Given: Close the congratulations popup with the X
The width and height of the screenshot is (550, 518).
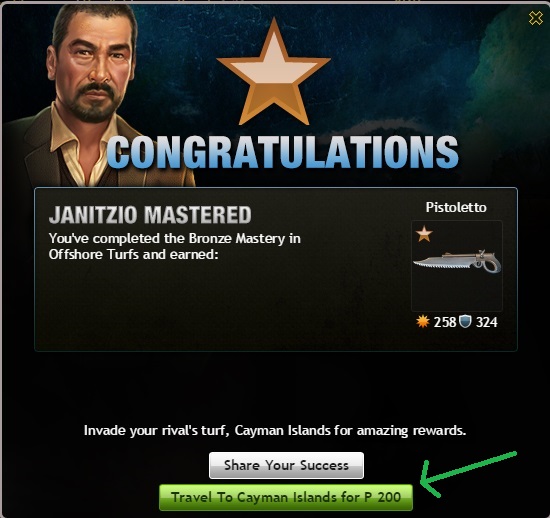Looking at the screenshot, I should (x=535, y=18).
